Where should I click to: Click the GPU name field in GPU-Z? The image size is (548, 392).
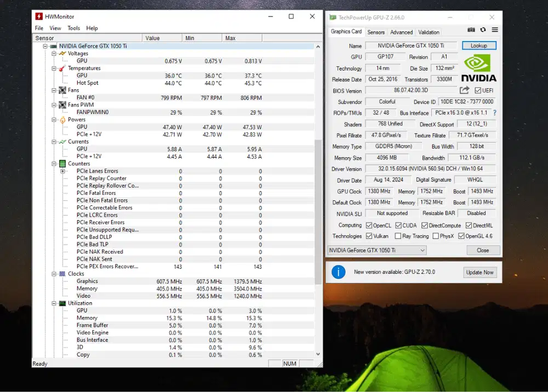[x=411, y=46]
